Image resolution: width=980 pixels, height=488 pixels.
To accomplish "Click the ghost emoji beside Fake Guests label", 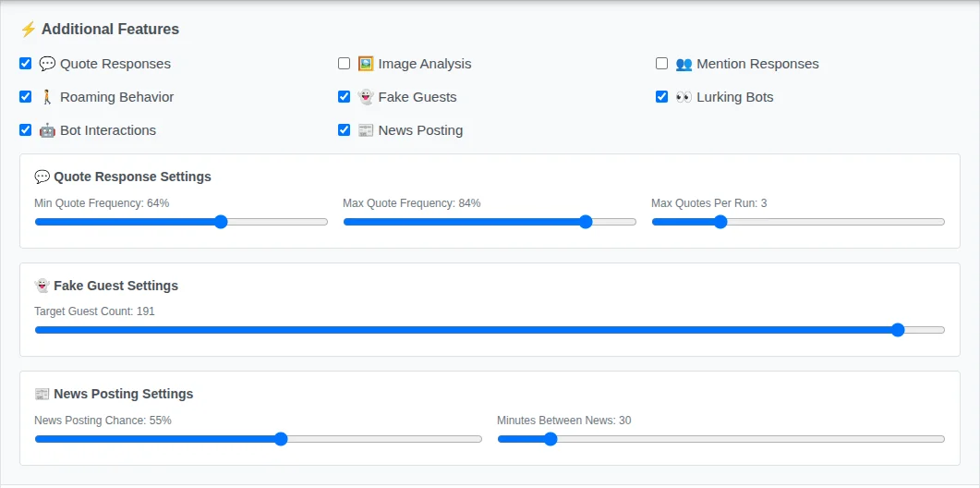I will click(366, 97).
